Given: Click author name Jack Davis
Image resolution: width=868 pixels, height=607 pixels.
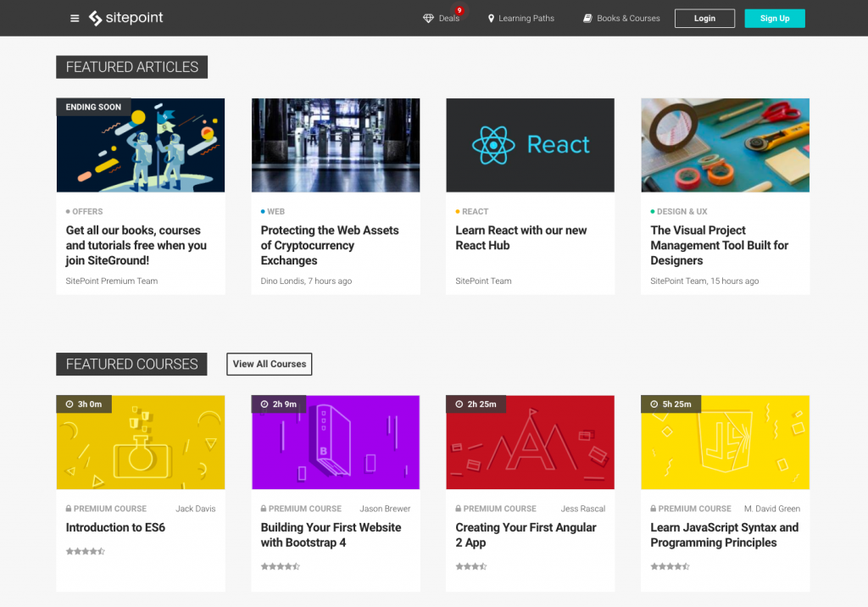Looking at the screenshot, I should pos(196,509).
